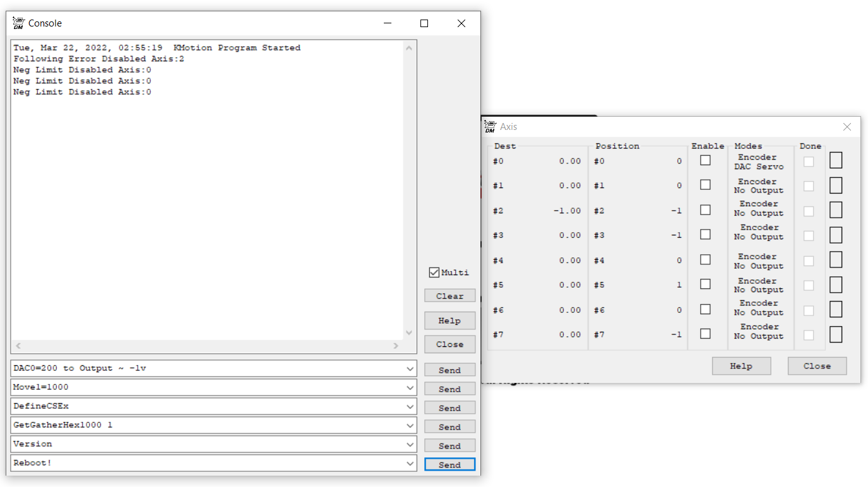The image size is (868, 487).
Task: Open Help in the Axis window
Action: pyautogui.click(x=741, y=366)
